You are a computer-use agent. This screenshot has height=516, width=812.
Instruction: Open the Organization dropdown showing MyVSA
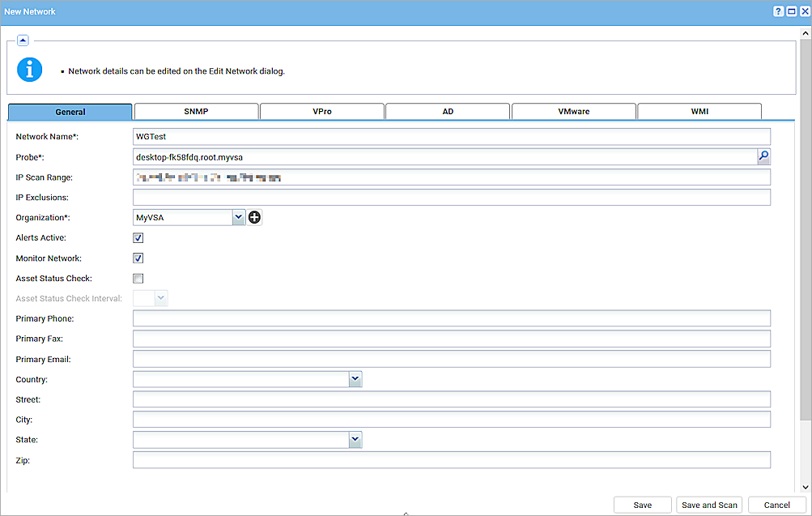tap(238, 217)
